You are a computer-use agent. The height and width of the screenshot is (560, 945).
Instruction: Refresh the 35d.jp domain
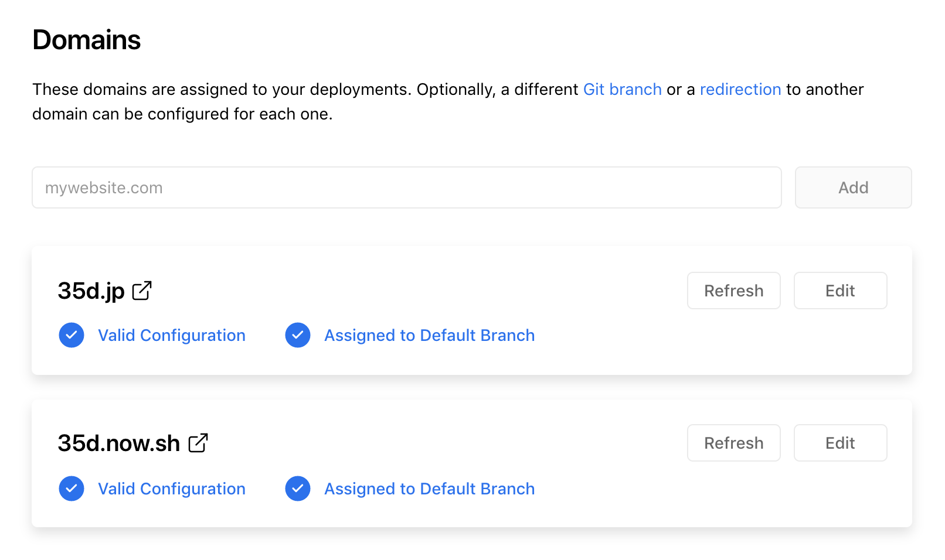733,291
